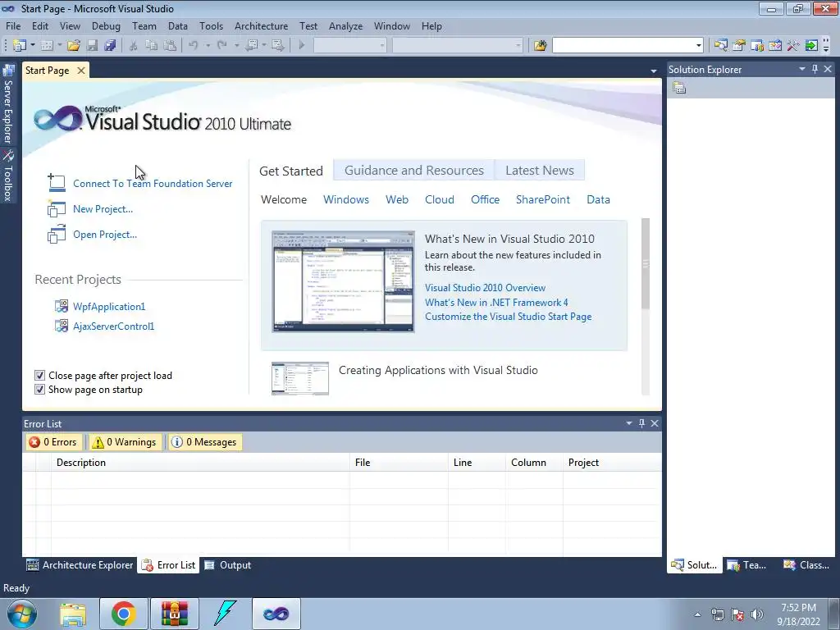This screenshot has width=840, height=630.
Task: Click the New Project toolbar icon
Action: tap(20, 46)
